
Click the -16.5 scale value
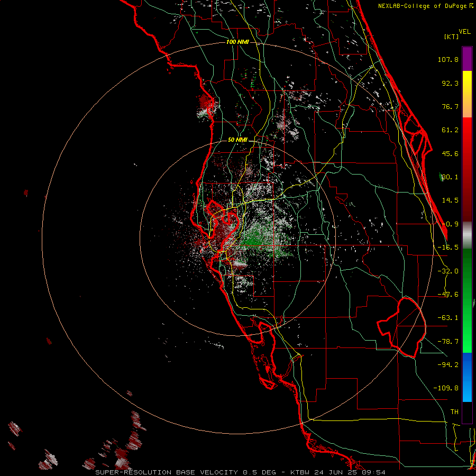coord(448,248)
